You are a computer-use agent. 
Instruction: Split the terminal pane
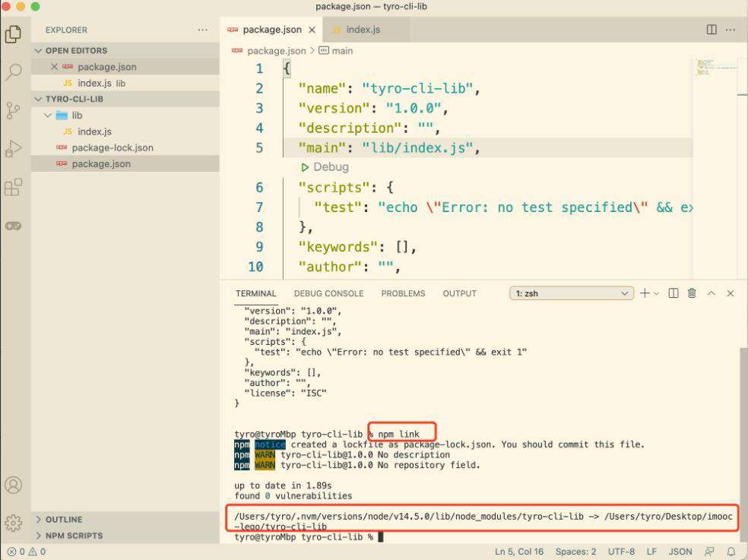pos(674,293)
